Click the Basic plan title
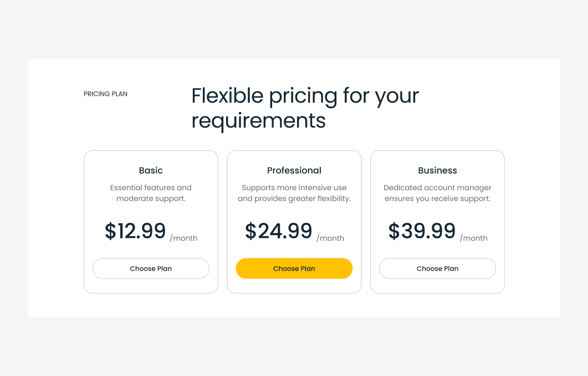 point(151,170)
